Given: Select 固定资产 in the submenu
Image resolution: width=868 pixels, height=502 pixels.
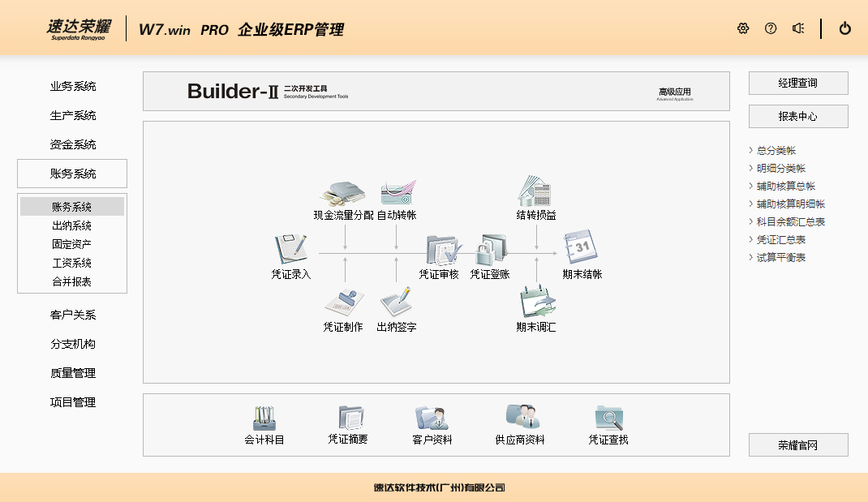Looking at the screenshot, I should point(71,244).
